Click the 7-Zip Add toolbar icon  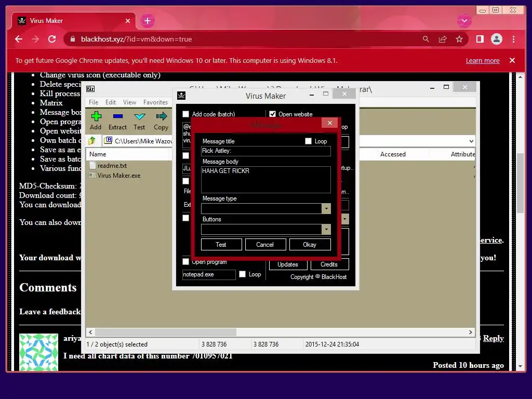pyautogui.click(x=96, y=121)
